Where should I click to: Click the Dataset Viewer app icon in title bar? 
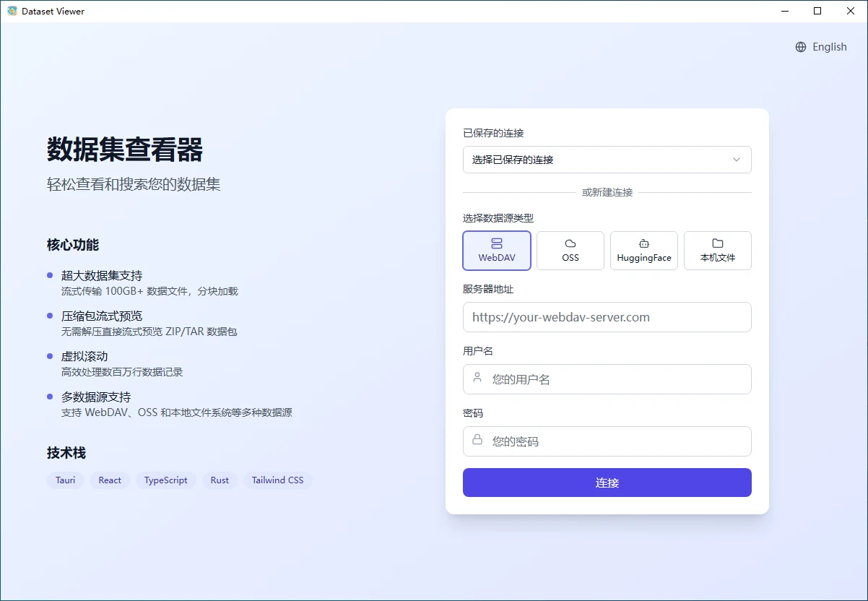[12, 11]
